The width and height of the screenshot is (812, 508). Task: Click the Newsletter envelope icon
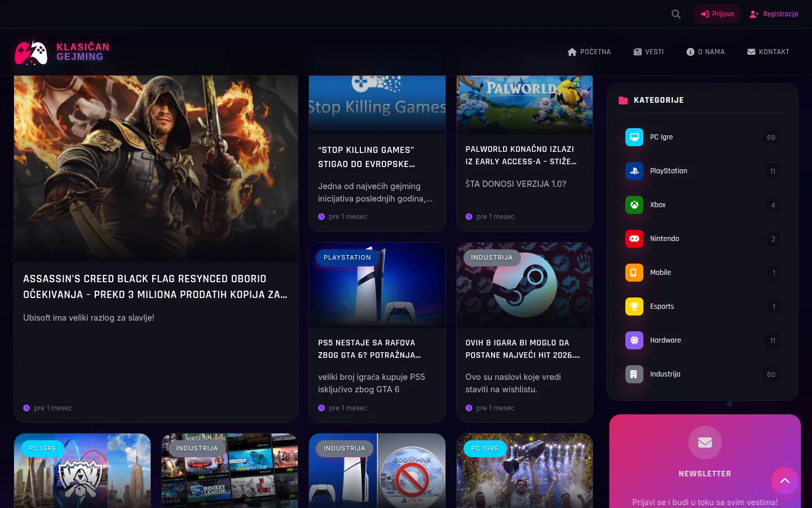pyautogui.click(x=705, y=443)
